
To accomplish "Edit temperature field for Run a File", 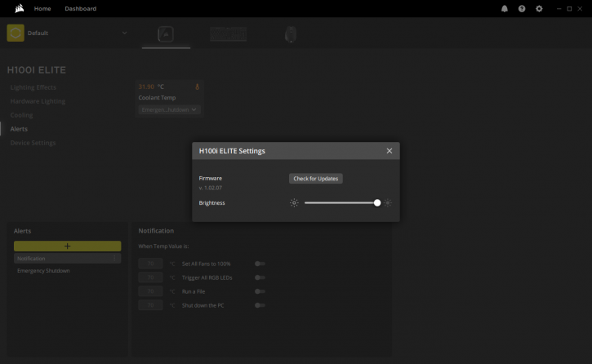I will [x=150, y=291].
